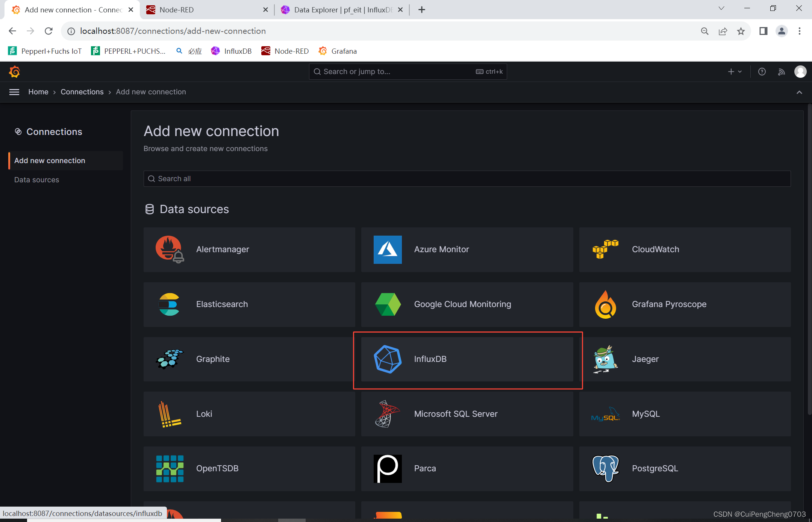Screen dimensions: 812x522
Task: Open the Node-RED bookmark
Action: [285, 51]
